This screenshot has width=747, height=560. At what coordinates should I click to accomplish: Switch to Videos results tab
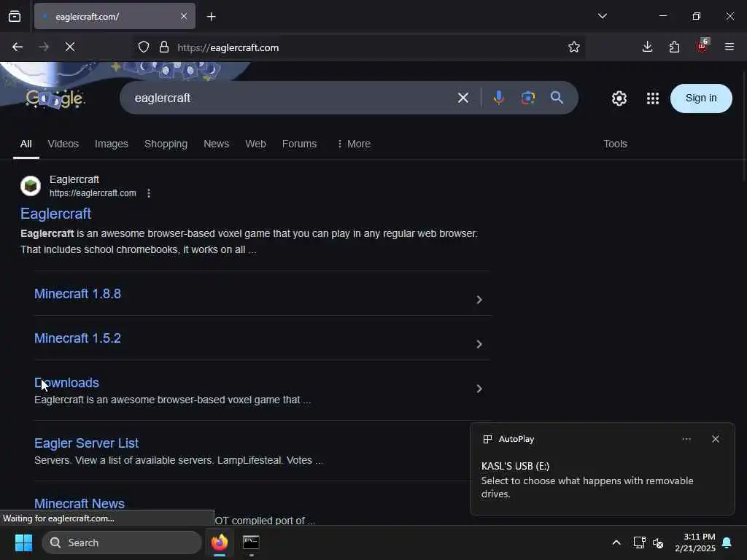(63, 144)
